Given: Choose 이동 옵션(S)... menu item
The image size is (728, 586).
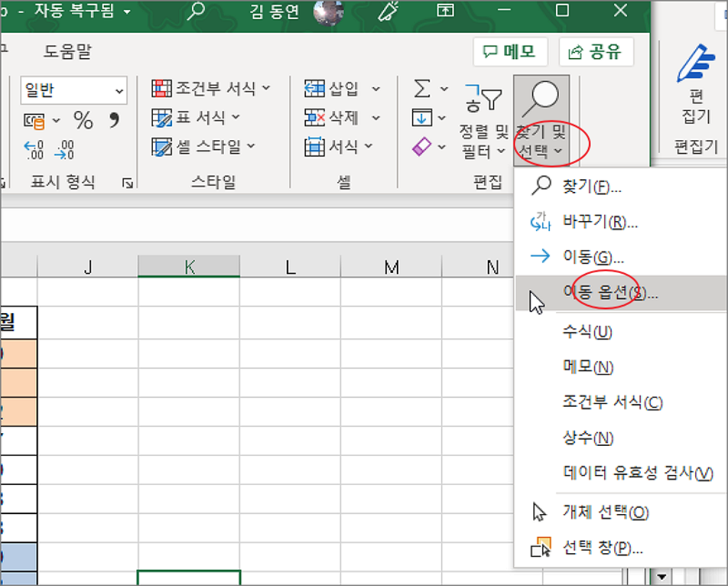Looking at the screenshot, I should (x=621, y=293).
